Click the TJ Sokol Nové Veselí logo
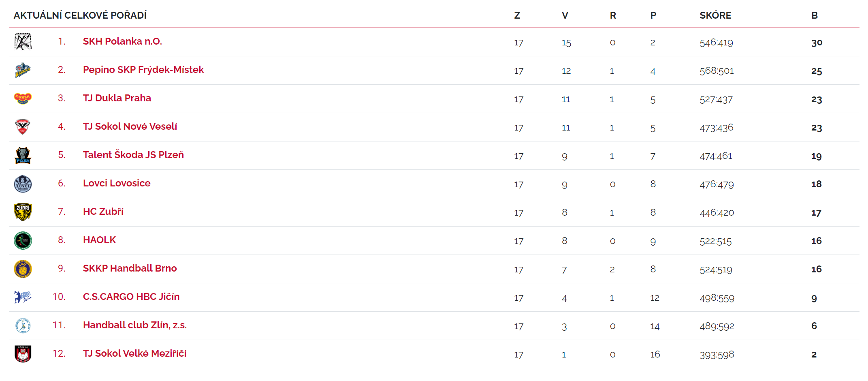The image size is (868, 381). 23,127
